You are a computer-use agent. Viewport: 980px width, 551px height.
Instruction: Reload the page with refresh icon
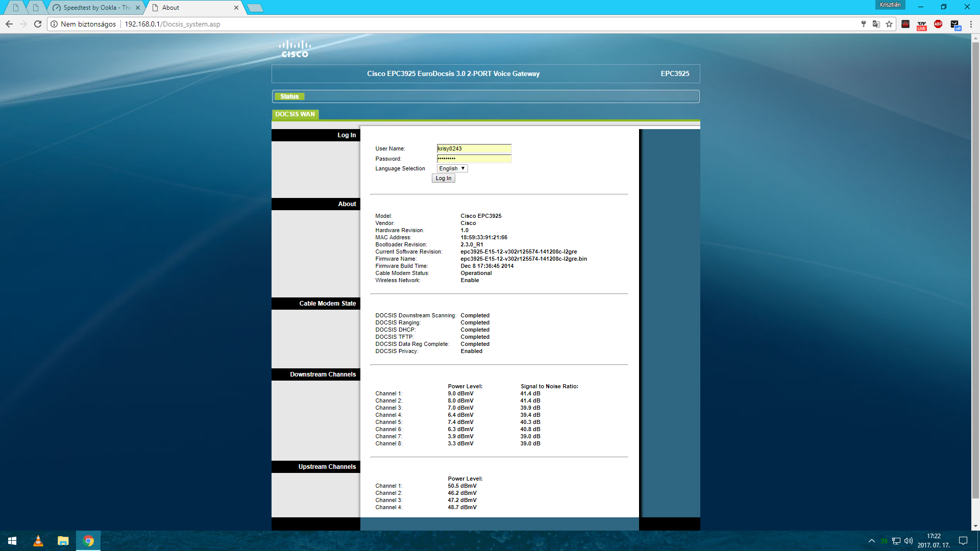click(38, 24)
